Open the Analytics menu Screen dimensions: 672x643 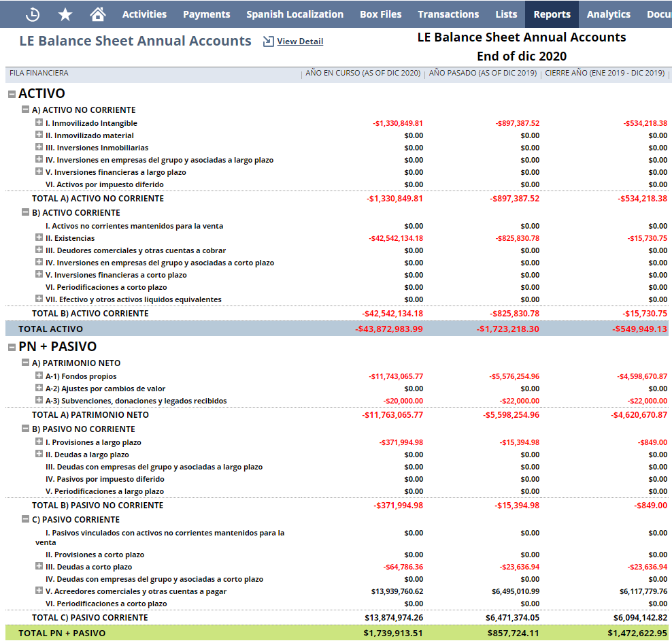coord(609,14)
